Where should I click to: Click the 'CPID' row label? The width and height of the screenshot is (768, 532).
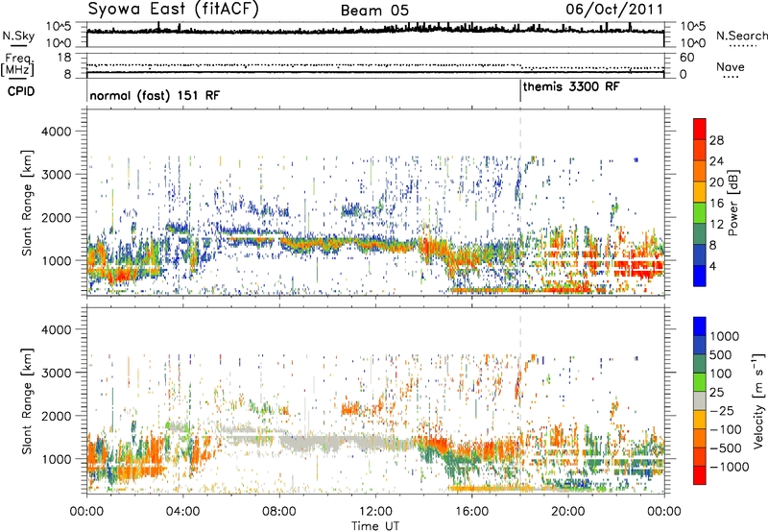pos(21,91)
